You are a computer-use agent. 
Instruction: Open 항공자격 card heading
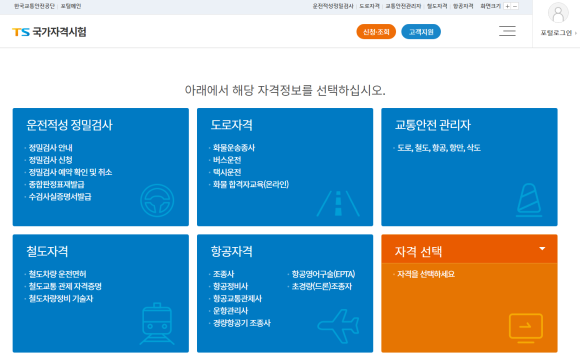tap(232, 252)
